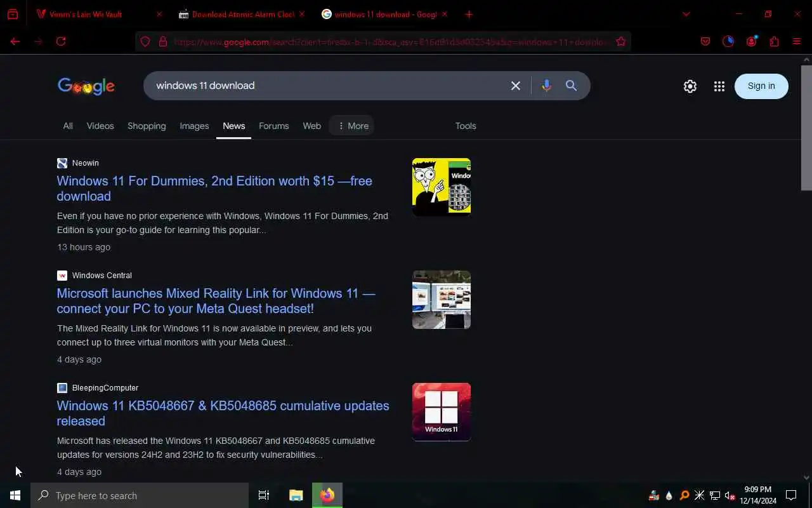This screenshot has width=812, height=508.
Task: Switch to the Videos results tab
Action: click(100, 126)
